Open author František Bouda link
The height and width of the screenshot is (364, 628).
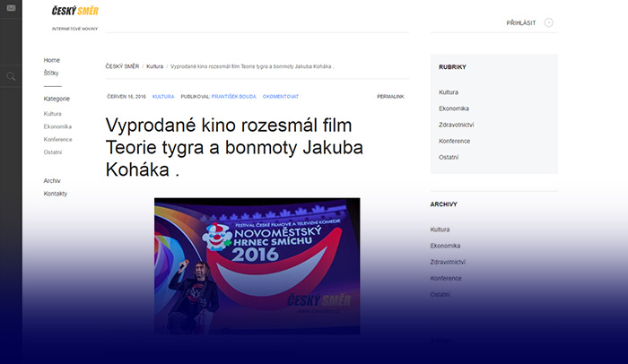pos(234,97)
